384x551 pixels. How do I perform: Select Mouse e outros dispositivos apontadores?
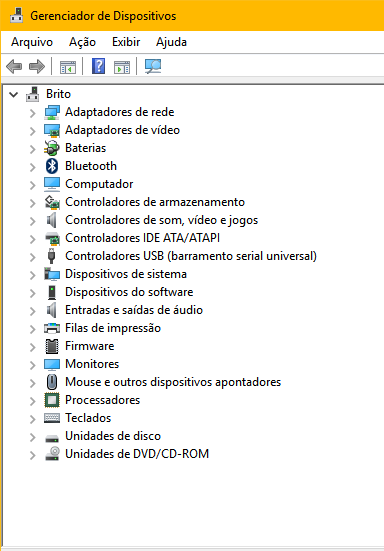pos(173,382)
